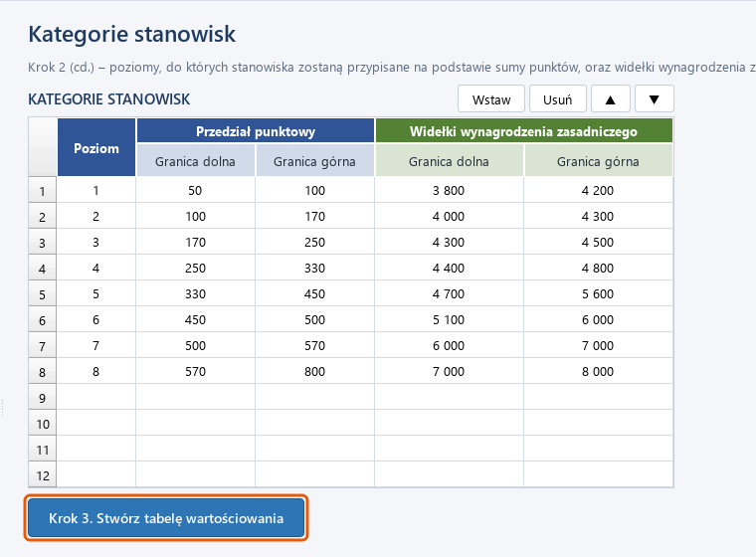Click the Przedział punktowy header

coord(256,131)
